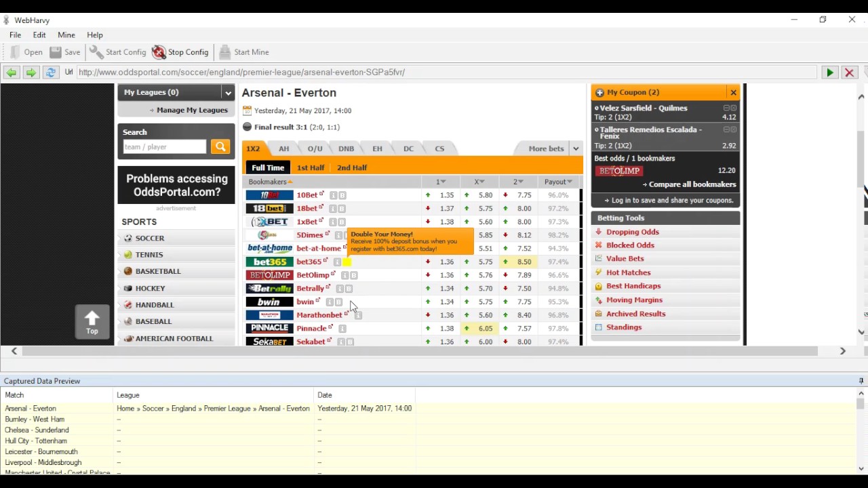Switch to the CS odds tab
The image size is (868, 488).
[x=439, y=148]
